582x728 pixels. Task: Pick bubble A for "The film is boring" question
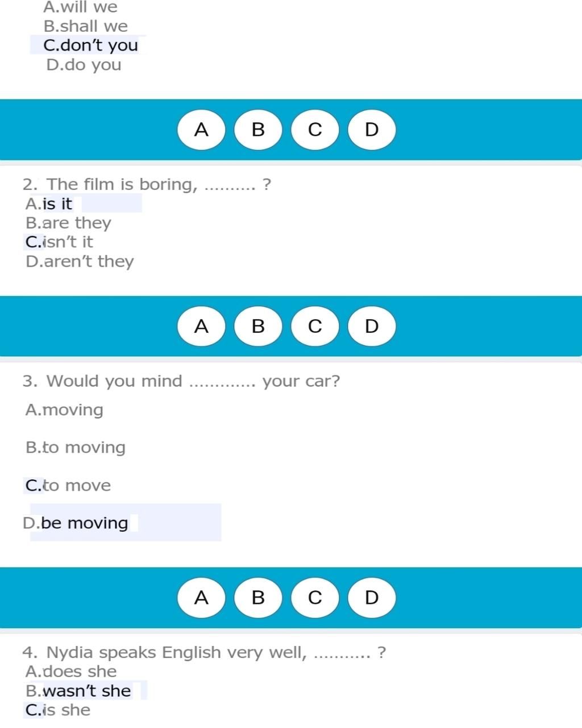(x=201, y=326)
